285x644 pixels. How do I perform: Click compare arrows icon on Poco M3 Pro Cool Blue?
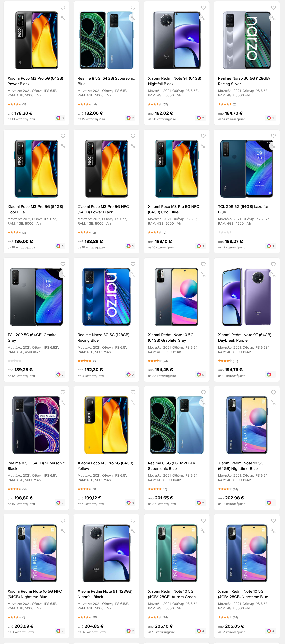coord(63,146)
